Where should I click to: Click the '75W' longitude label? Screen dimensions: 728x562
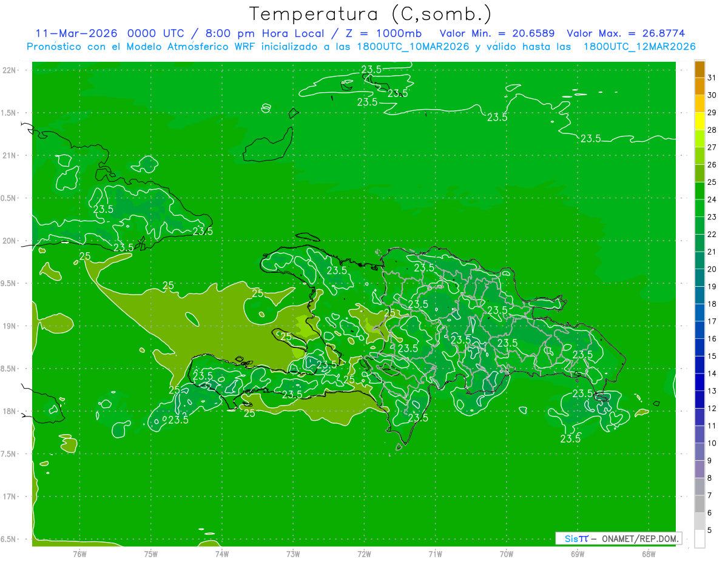point(151,554)
